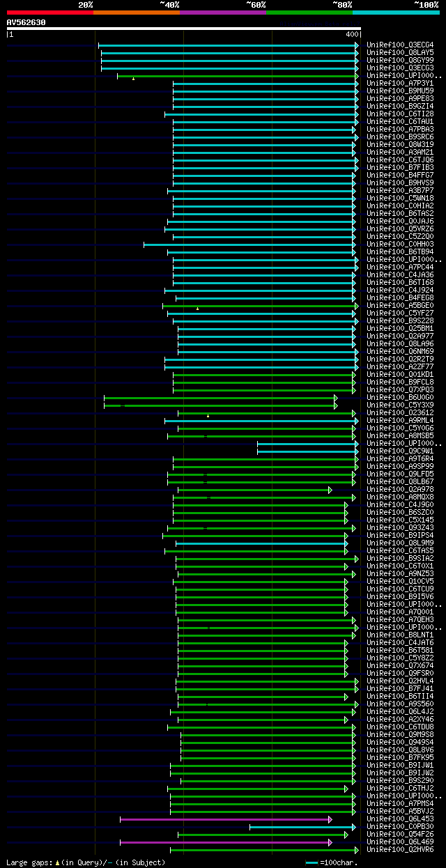
Task: Click the green alignment bar for Q2A978
Action: (x=255, y=490)
